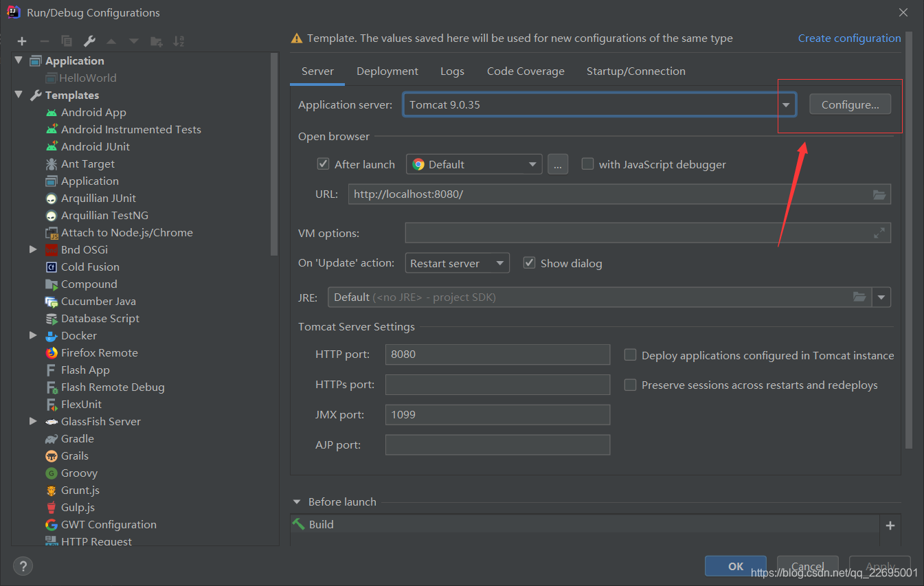924x586 pixels.
Task: Select the Android App template
Action: (93, 112)
